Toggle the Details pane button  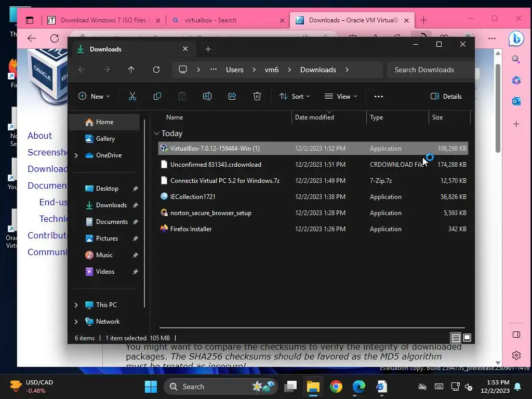[x=446, y=96]
